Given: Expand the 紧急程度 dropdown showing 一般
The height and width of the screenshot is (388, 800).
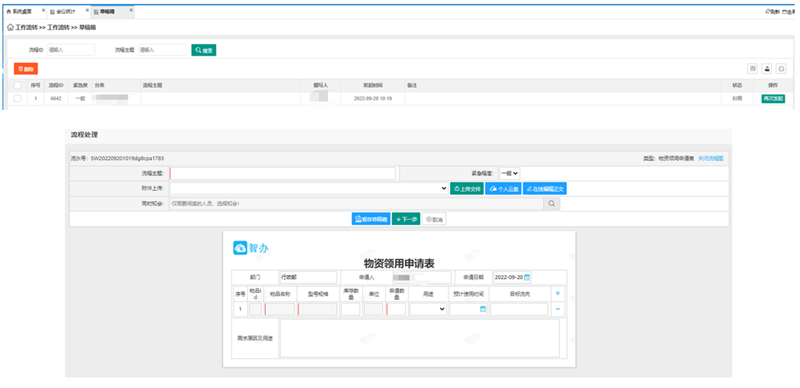Looking at the screenshot, I should point(510,173).
